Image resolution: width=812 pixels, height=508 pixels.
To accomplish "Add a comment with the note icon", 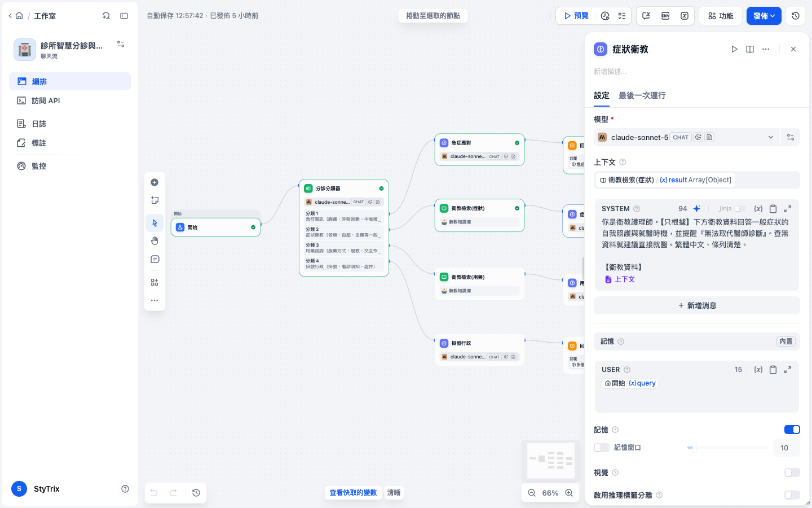I will [x=155, y=260].
